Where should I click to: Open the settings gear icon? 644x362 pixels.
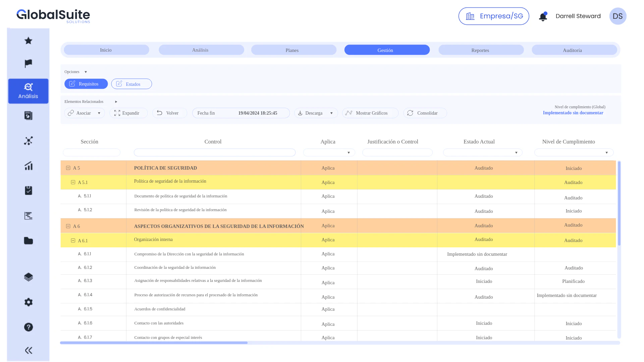(x=28, y=302)
